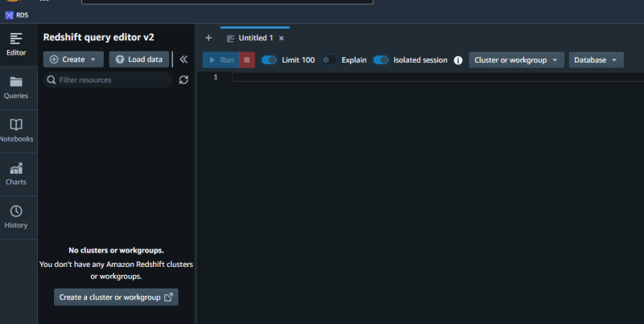Viewport: 644px width, 324px height.
Task: Open the Editor view in sidebar
Action: coord(16,44)
